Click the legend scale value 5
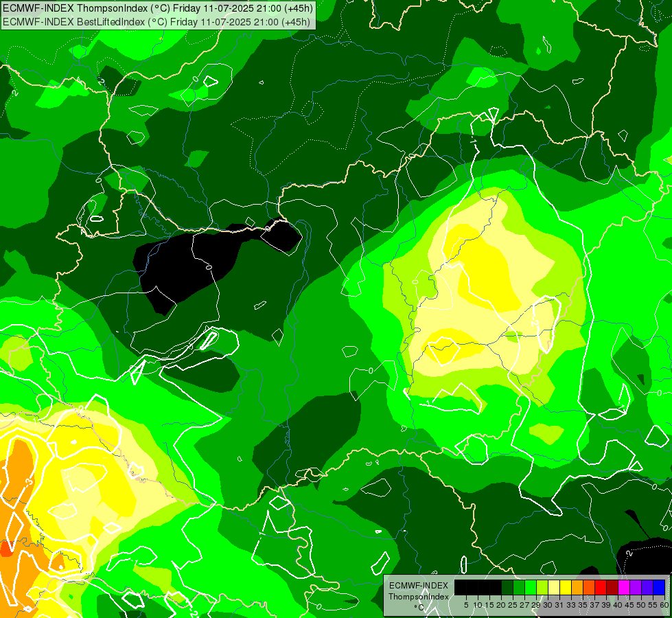Image resolution: width=672 pixels, height=618 pixels. point(466,605)
